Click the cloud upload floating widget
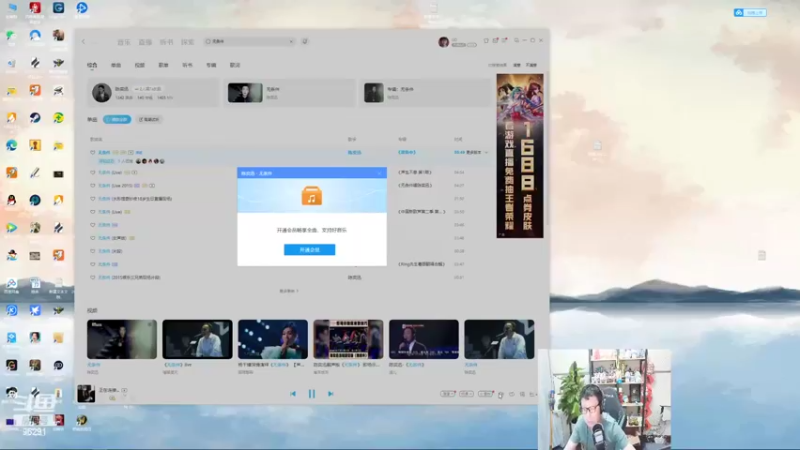 click(x=750, y=12)
